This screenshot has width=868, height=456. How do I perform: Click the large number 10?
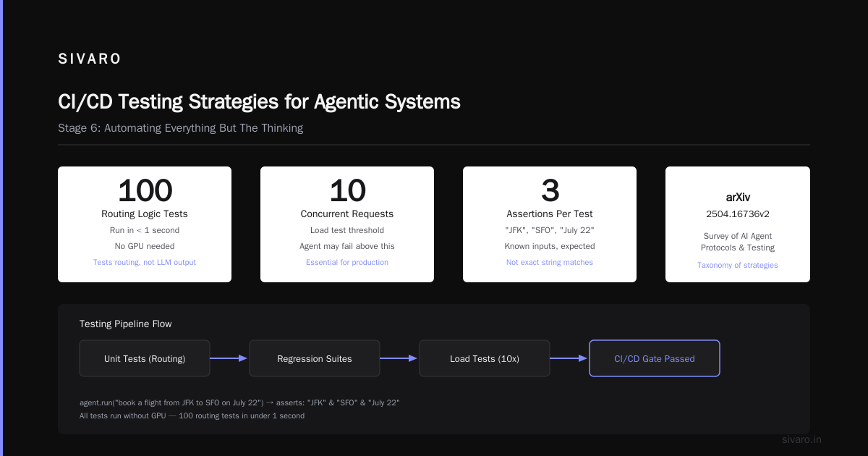[x=347, y=190]
